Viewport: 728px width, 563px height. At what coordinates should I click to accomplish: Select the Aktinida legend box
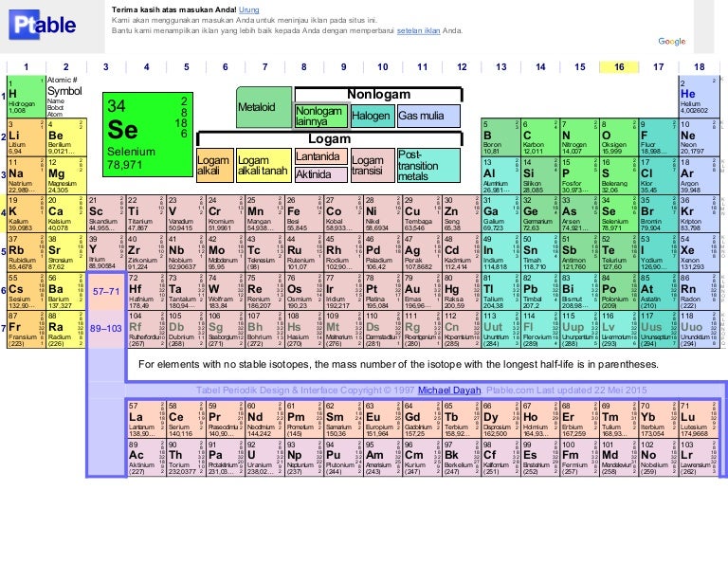[x=320, y=174]
